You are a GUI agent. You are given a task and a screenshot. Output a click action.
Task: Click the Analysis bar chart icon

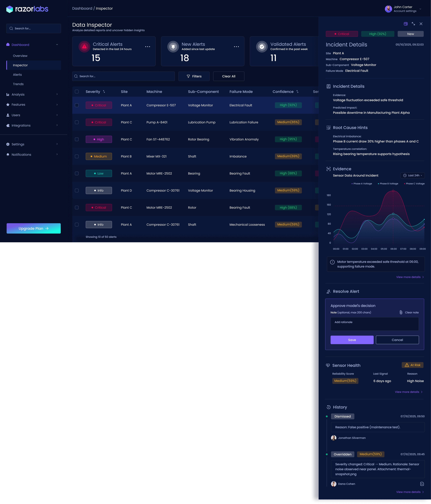coord(8,95)
